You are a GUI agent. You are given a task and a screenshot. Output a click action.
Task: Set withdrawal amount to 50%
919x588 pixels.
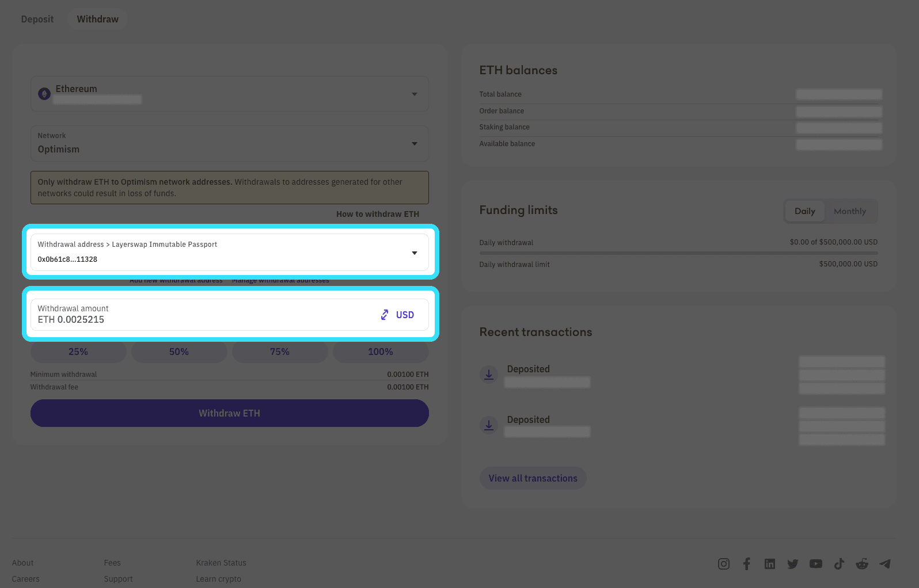click(x=179, y=352)
